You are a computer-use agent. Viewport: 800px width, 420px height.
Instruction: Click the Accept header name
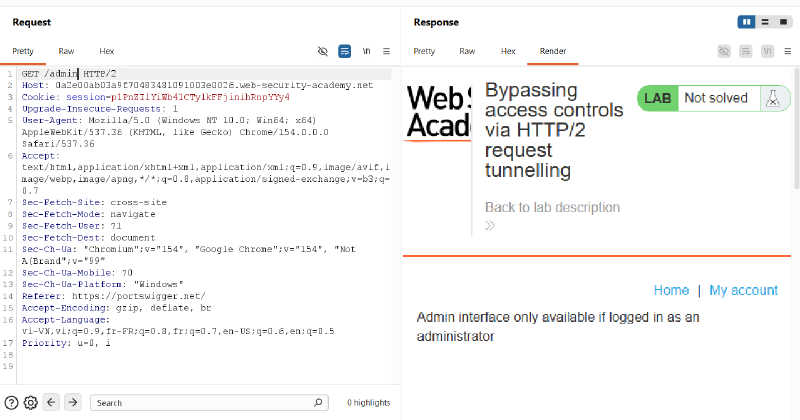click(x=40, y=156)
